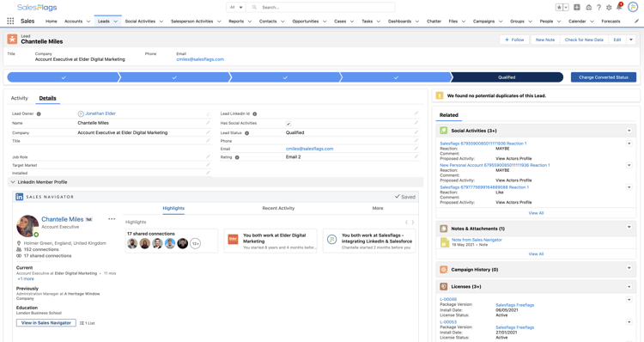The width and height of the screenshot is (644, 342).
Task: Toggle the Has Social Activities checkbox
Action: click(x=289, y=124)
